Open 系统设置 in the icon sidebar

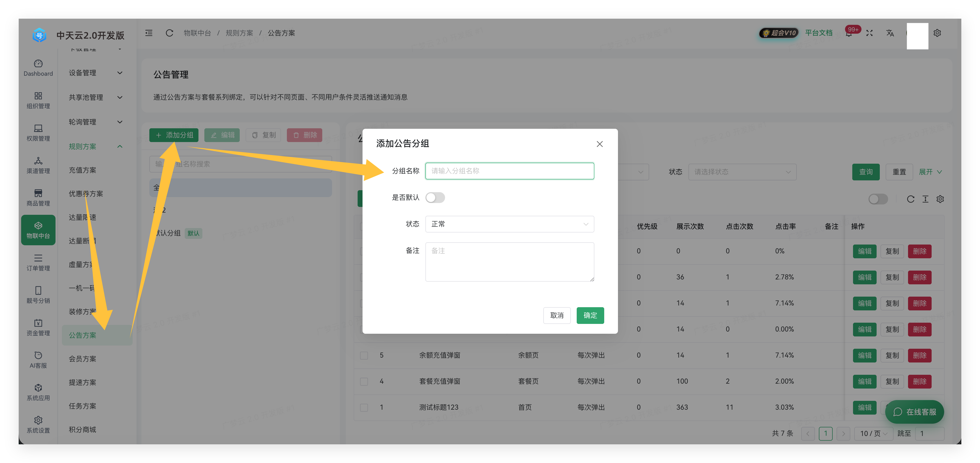38,424
